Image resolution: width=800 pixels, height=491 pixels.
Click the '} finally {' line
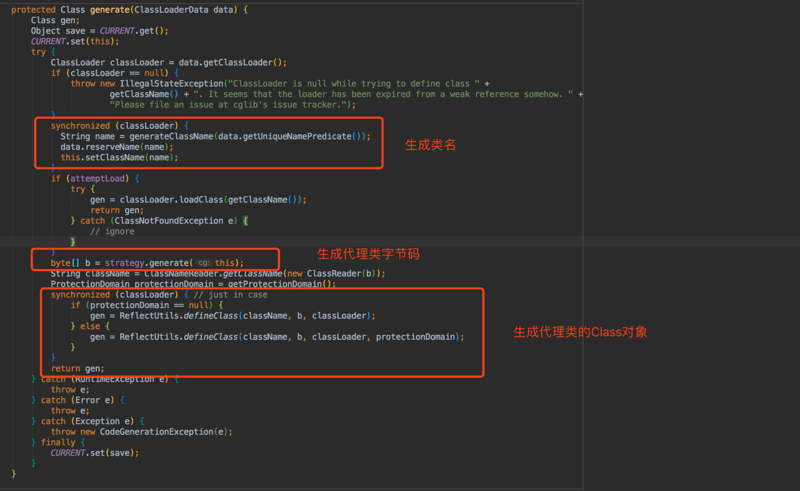pyautogui.click(x=58, y=443)
